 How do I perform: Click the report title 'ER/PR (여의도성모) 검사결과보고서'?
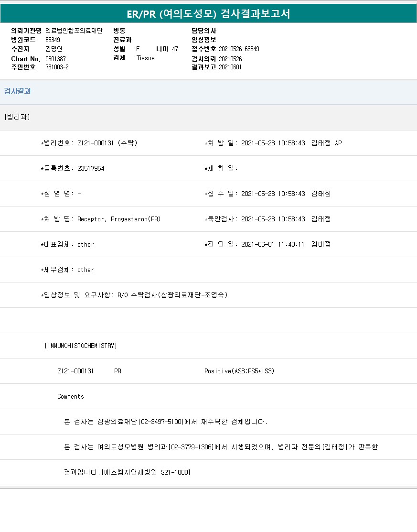(x=208, y=14)
